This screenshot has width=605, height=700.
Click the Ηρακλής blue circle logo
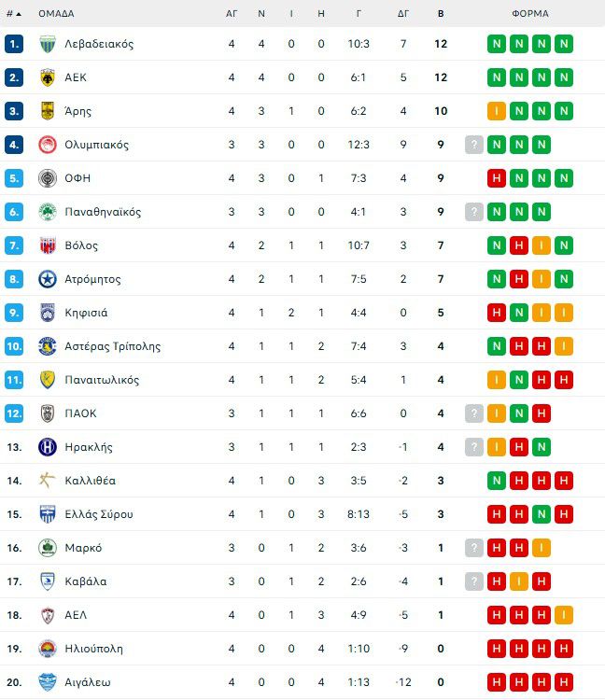click(48, 447)
